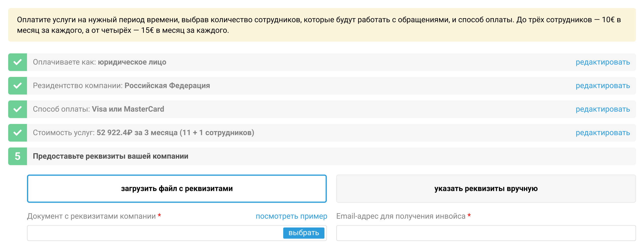Focus the invoice email address field

pyautogui.click(x=486, y=233)
